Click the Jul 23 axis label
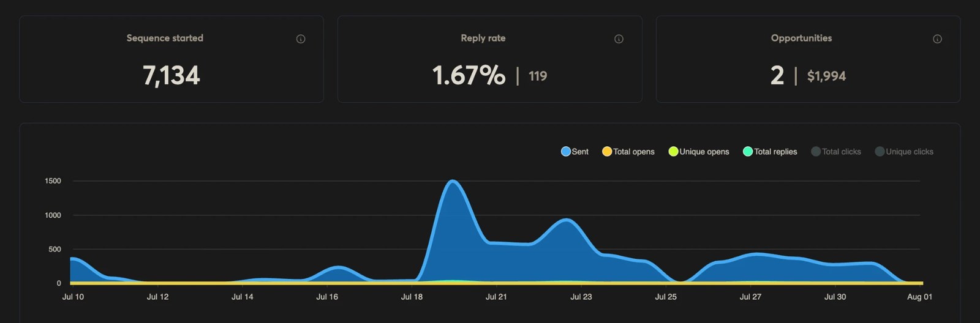Image resolution: width=980 pixels, height=323 pixels. [x=581, y=297]
